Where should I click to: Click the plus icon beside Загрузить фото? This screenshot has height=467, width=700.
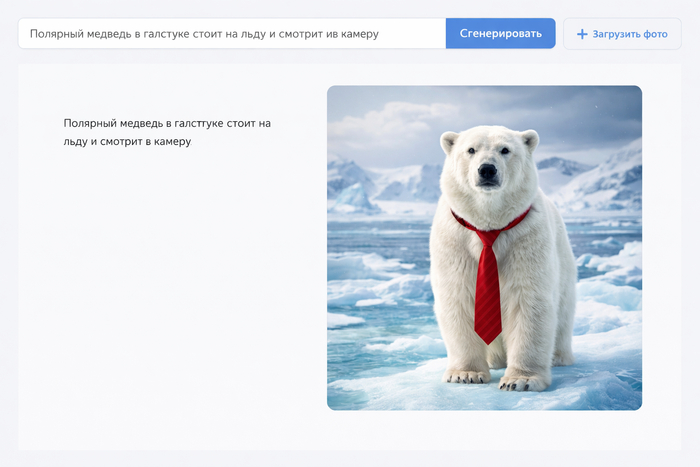click(582, 34)
